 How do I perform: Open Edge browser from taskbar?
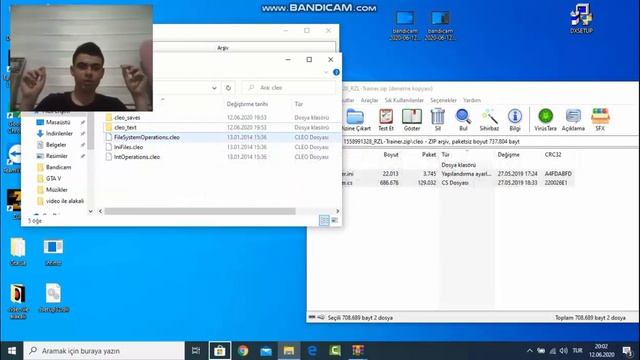[312, 351]
